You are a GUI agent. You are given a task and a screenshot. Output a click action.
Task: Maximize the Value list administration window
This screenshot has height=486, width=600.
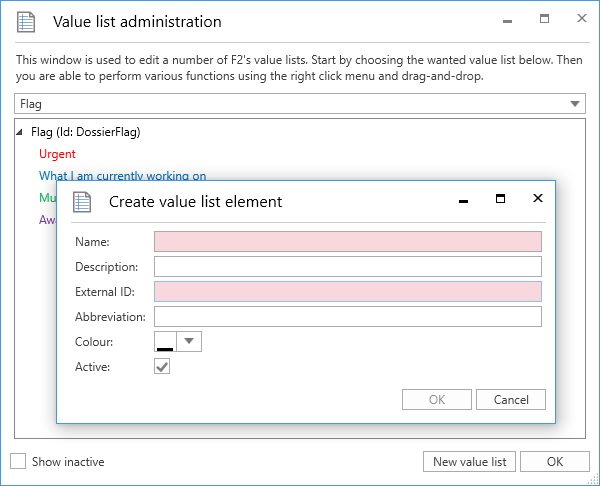pos(544,19)
